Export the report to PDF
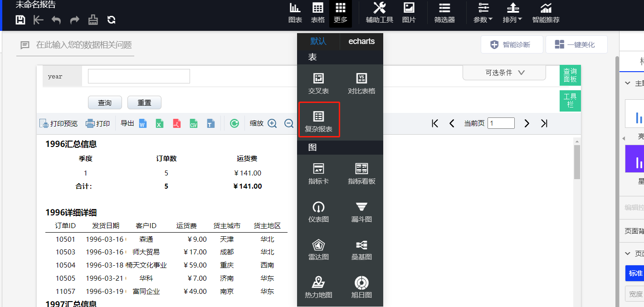 tap(176, 123)
